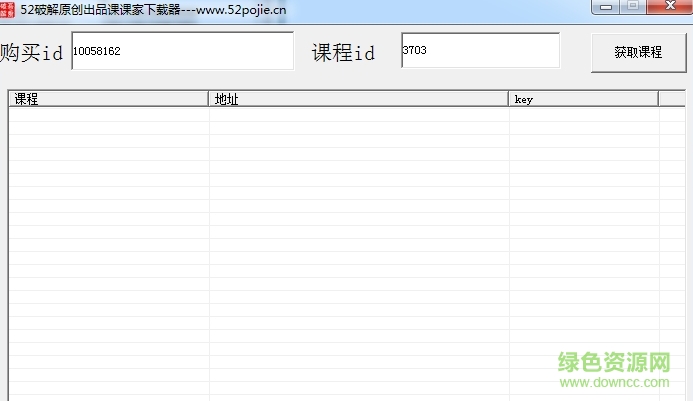Select the 地址 column header
This screenshot has height=401, width=693.
click(358, 99)
